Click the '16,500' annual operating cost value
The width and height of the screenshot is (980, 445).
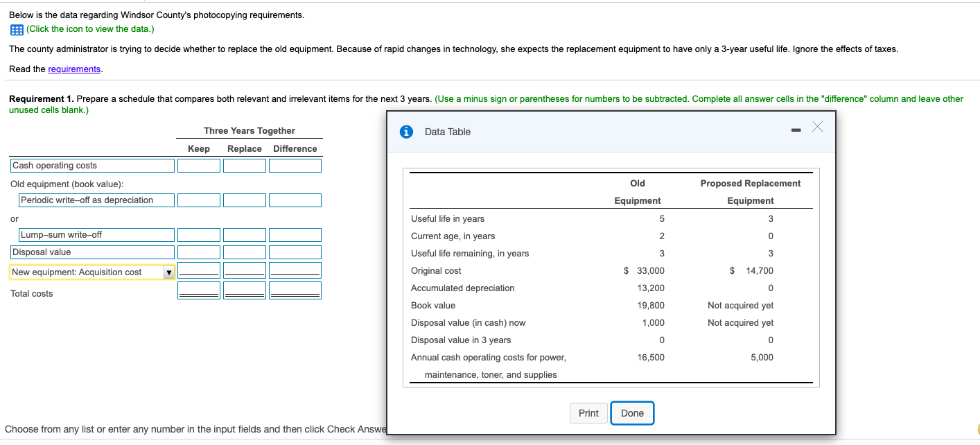point(651,358)
